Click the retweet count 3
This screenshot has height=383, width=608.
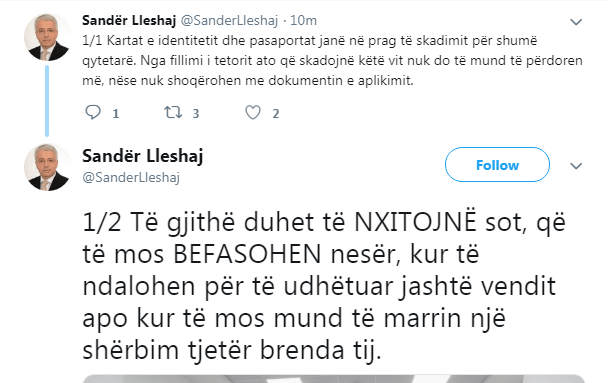(x=196, y=114)
